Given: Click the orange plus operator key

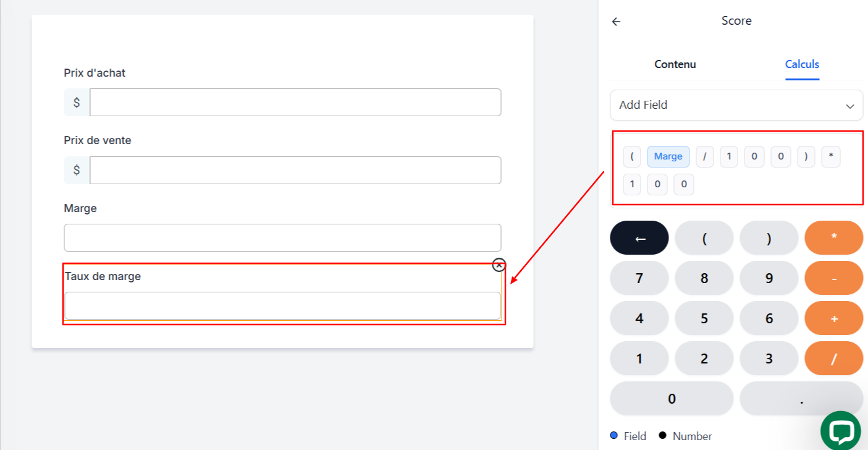Looking at the screenshot, I should coord(834,318).
